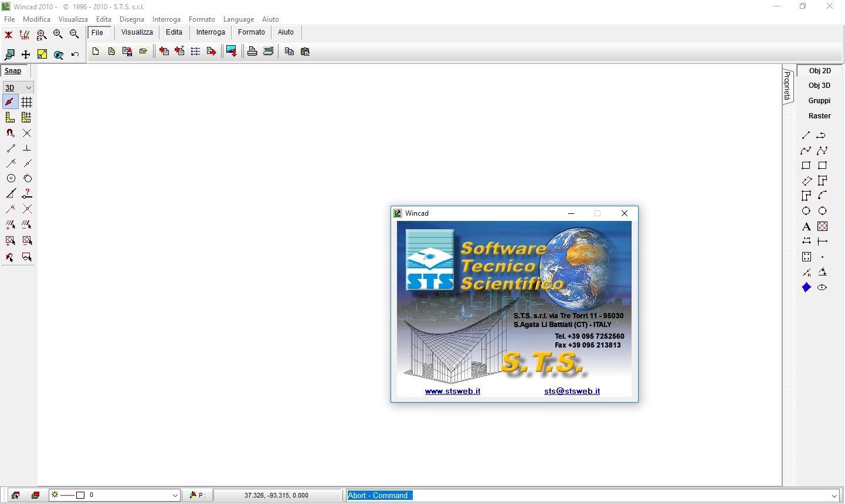Switch to the Visualizza toolbar tab
This screenshot has width=845, height=504.
[137, 32]
